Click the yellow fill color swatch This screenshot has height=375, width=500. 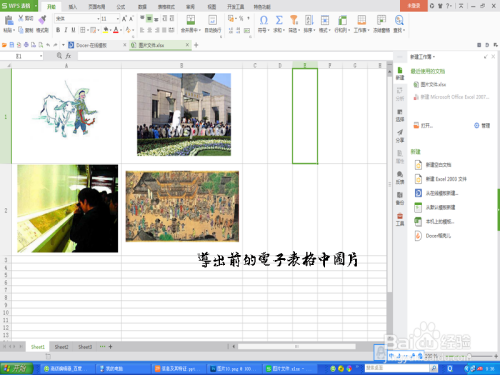point(106,30)
